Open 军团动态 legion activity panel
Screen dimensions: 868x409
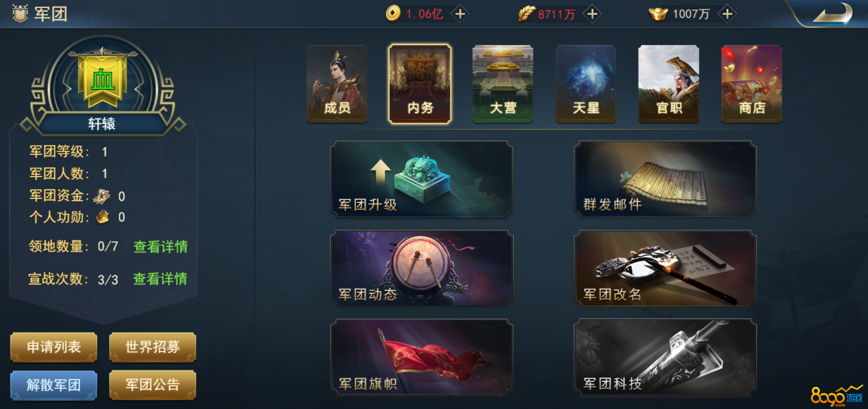(422, 269)
